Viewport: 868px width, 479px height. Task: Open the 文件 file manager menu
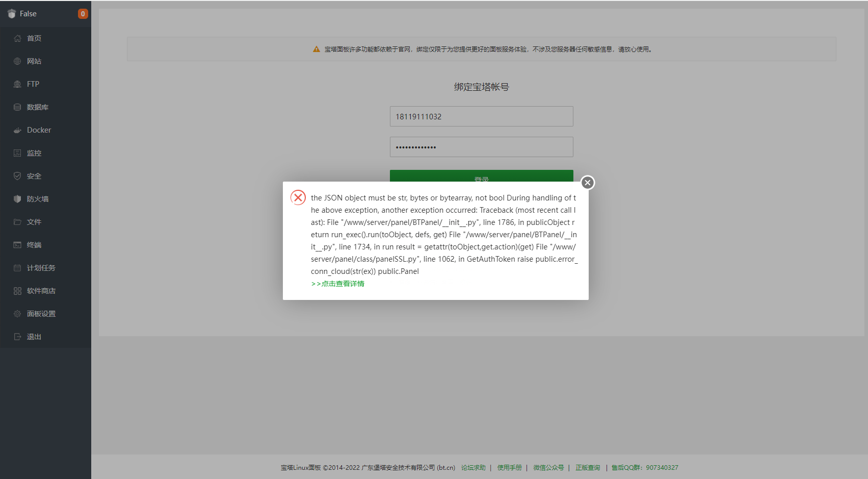[x=34, y=222]
